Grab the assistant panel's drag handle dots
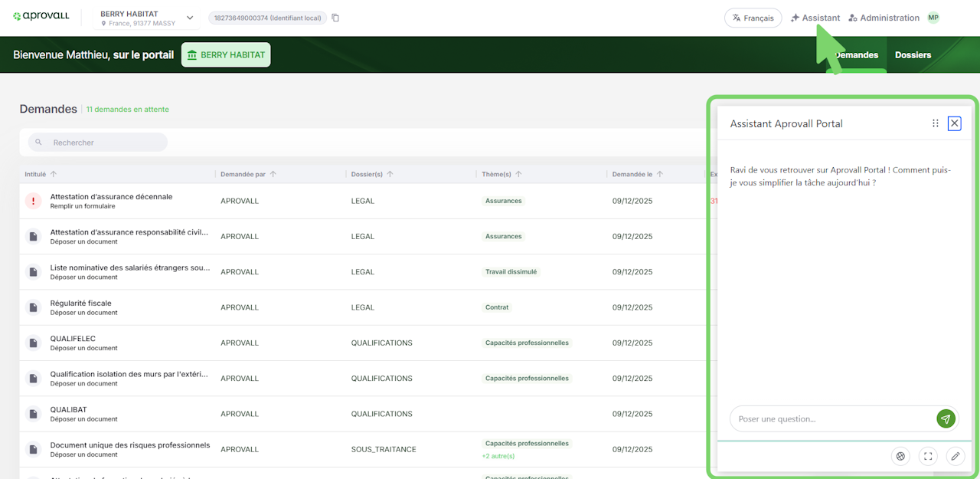Screen dimensions: 980x479 click(935, 123)
